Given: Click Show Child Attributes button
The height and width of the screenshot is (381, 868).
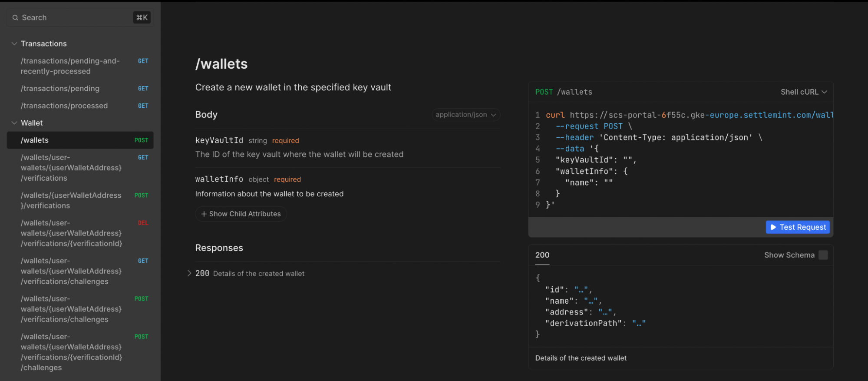Looking at the screenshot, I should coord(241,214).
